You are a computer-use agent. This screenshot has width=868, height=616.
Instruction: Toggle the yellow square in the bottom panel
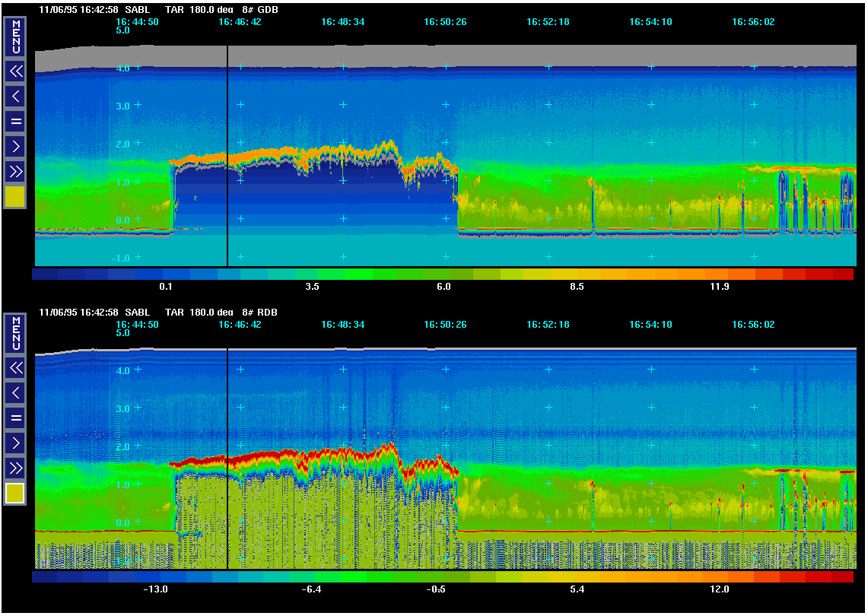point(16,494)
